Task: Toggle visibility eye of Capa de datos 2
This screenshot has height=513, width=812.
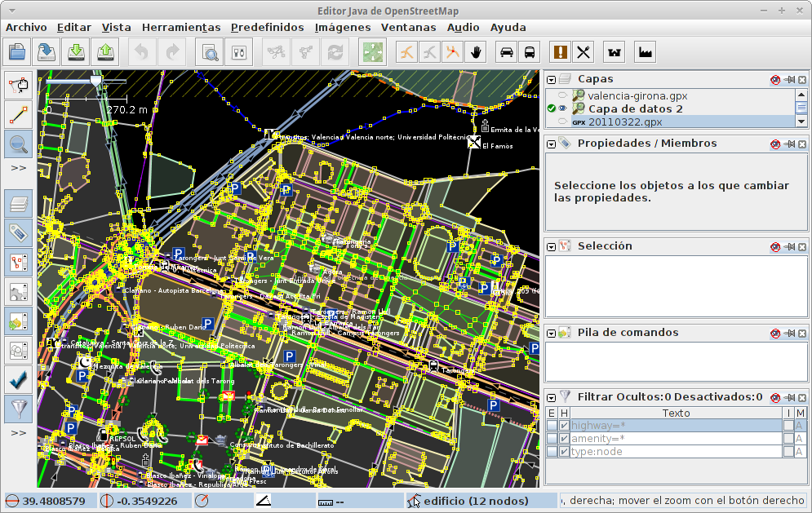Action: point(563,108)
